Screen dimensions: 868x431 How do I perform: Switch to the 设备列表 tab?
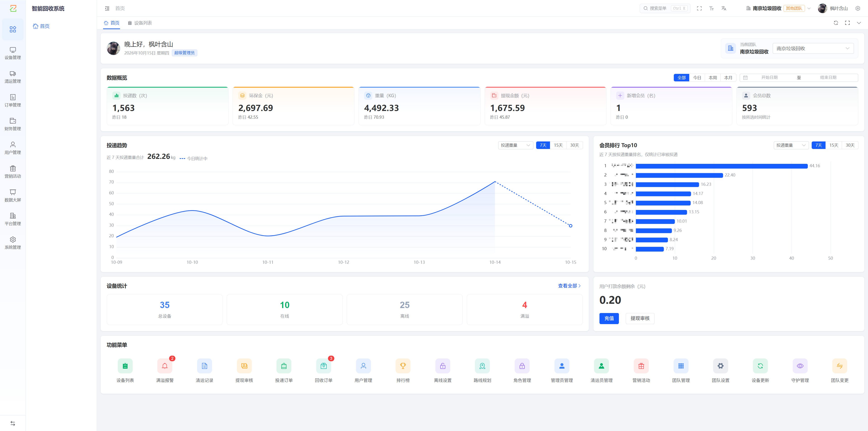140,23
